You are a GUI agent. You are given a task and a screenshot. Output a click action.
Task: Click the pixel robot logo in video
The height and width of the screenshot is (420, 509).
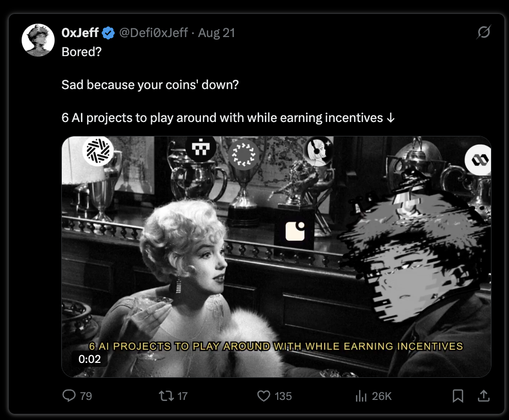tap(201, 149)
